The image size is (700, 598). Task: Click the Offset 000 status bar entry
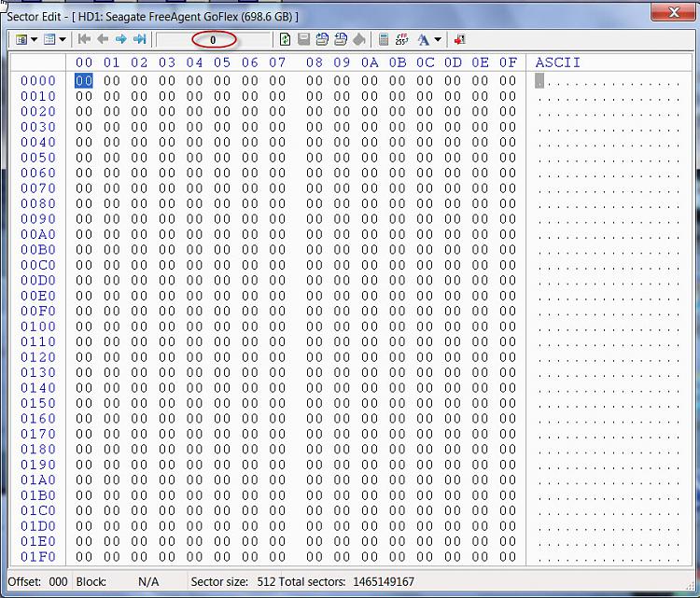(38, 582)
